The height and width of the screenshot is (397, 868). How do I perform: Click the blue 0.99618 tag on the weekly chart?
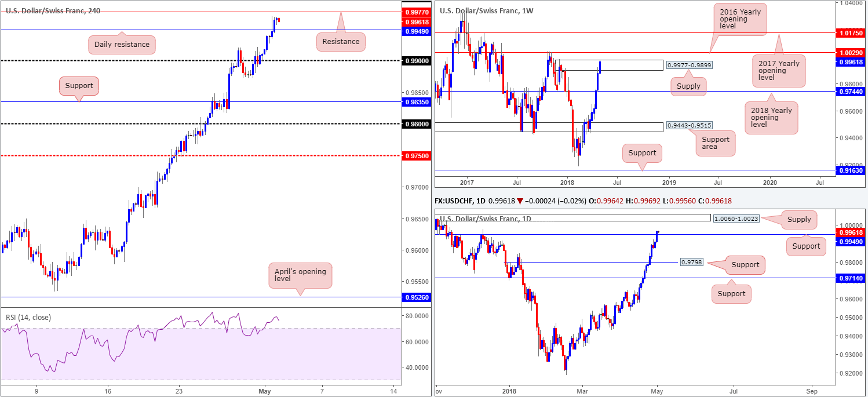click(851, 61)
